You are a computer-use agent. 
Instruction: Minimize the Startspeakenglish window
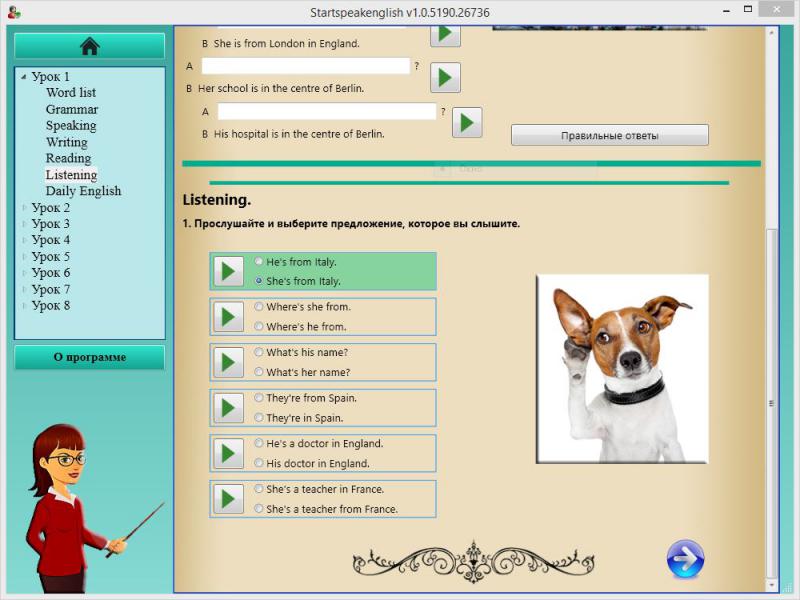tap(726, 10)
